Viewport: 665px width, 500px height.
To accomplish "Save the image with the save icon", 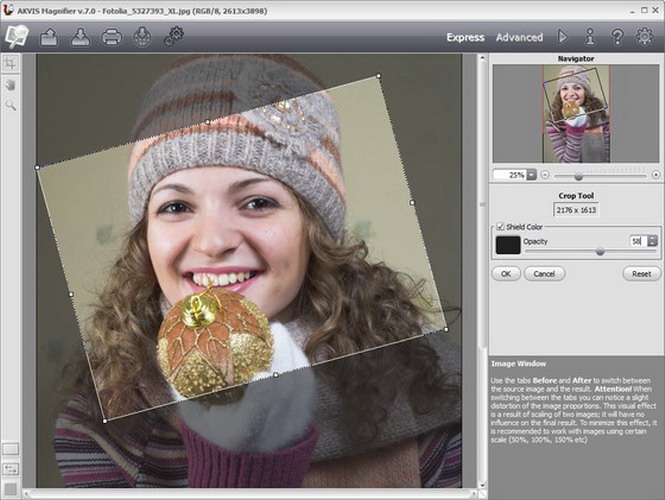I will click(x=80, y=37).
